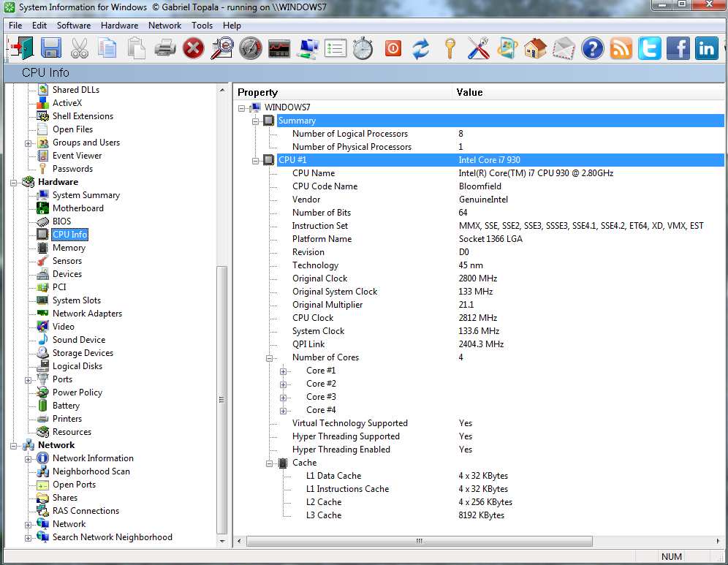Click the Facebook icon in toolbar

(x=678, y=48)
